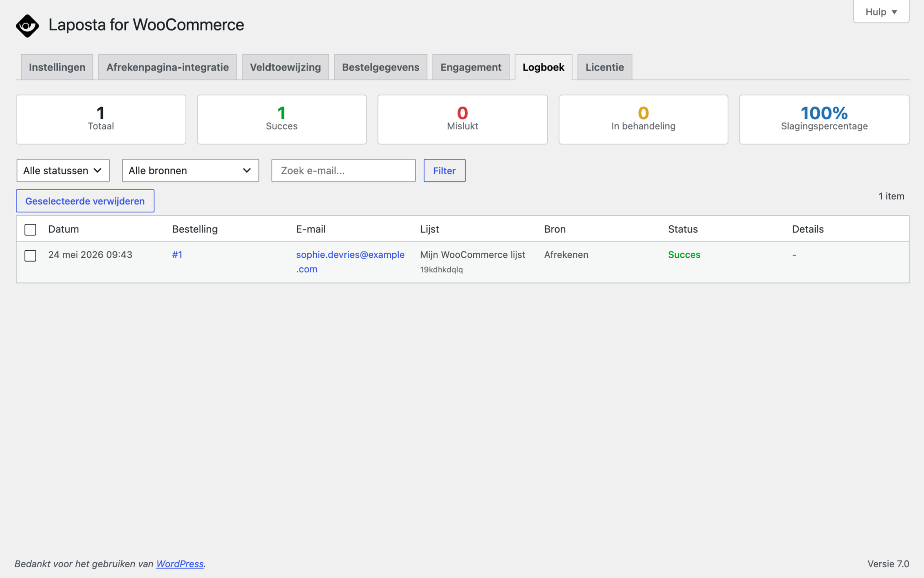Switch to the Instellingen tab
This screenshot has height=578, width=924.
coord(57,67)
